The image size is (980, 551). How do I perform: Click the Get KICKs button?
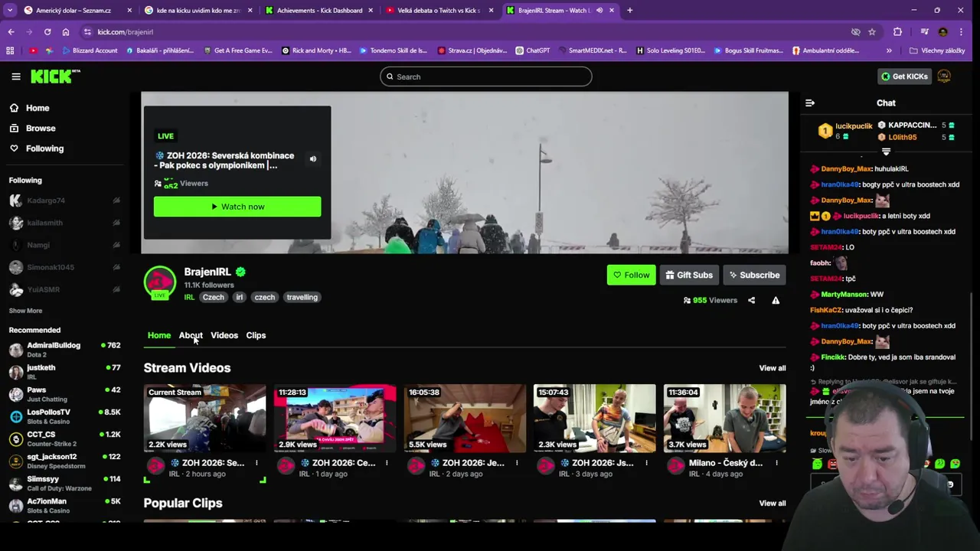904,77
